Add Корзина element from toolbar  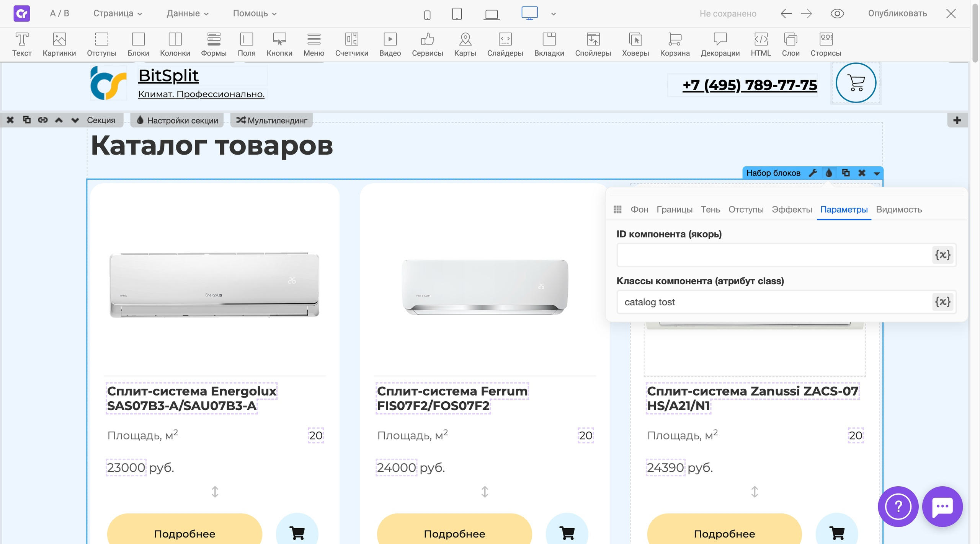click(675, 44)
